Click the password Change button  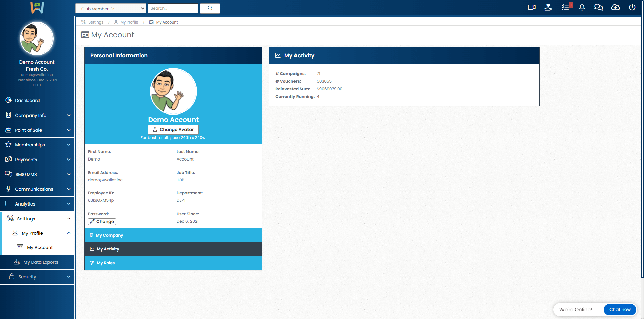click(x=102, y=222)
